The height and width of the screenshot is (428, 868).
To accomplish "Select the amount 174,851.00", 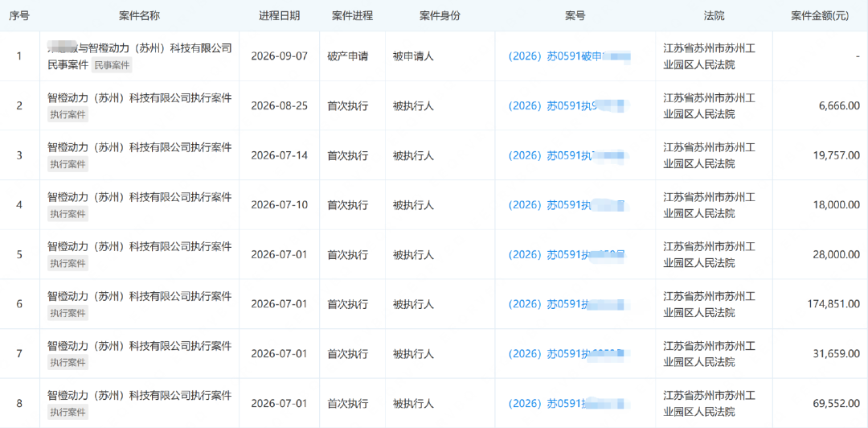I will [x=833, y=304].
